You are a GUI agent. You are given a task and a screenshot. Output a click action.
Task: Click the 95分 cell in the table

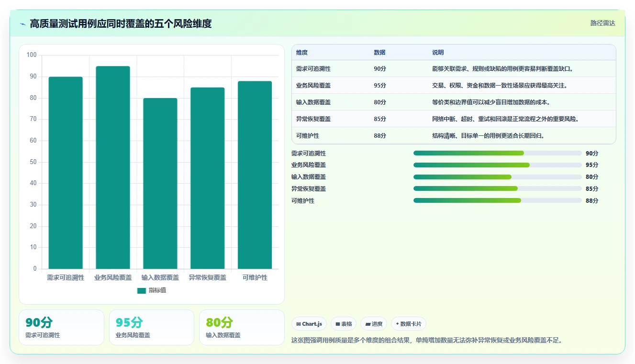coord(380,86)
